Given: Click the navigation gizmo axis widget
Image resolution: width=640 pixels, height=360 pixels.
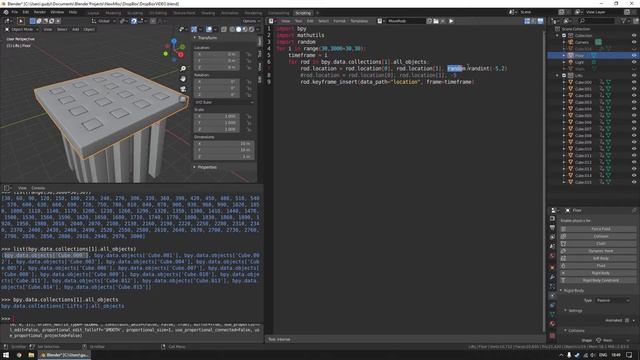Looking at the screenshot, I should tap(174, 49).
